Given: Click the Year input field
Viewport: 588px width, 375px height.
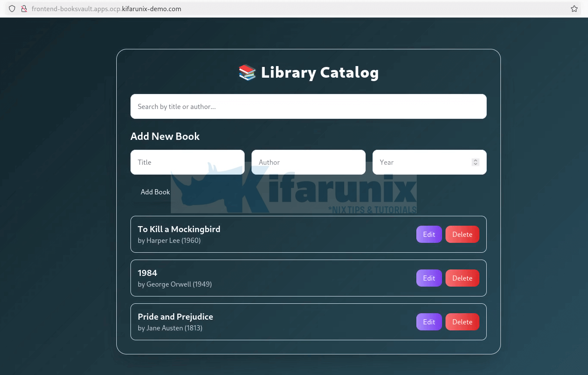Looking at the screenshot, I should pyautogui.click(x=423, y=162).
